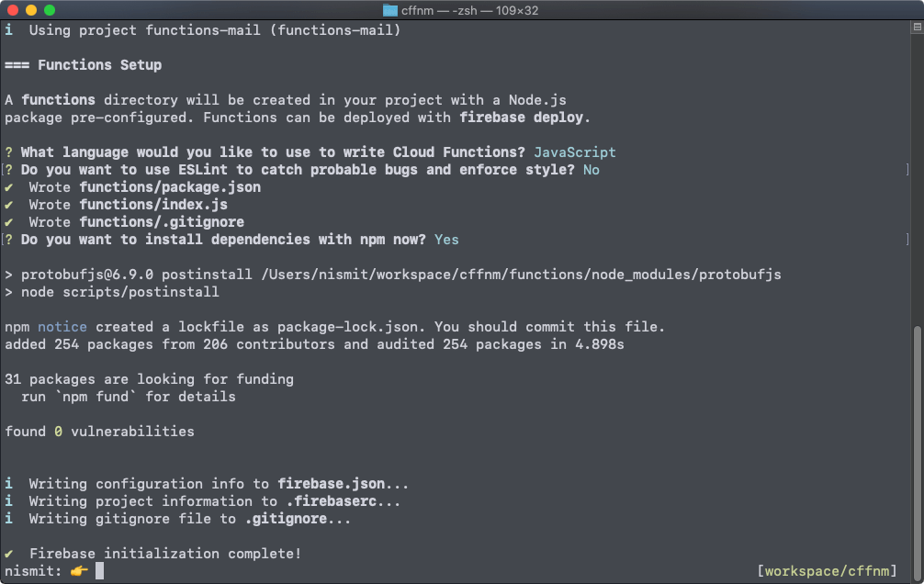The height and width of the screenshot is (584, 924).
Task: Click the info icon beside Writing configuration info
Action: coord(9,484)
